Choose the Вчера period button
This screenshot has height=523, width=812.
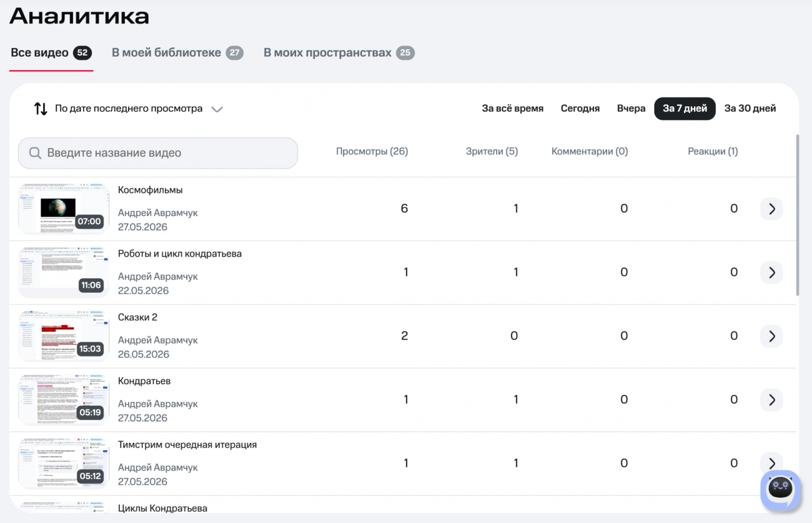631,108
